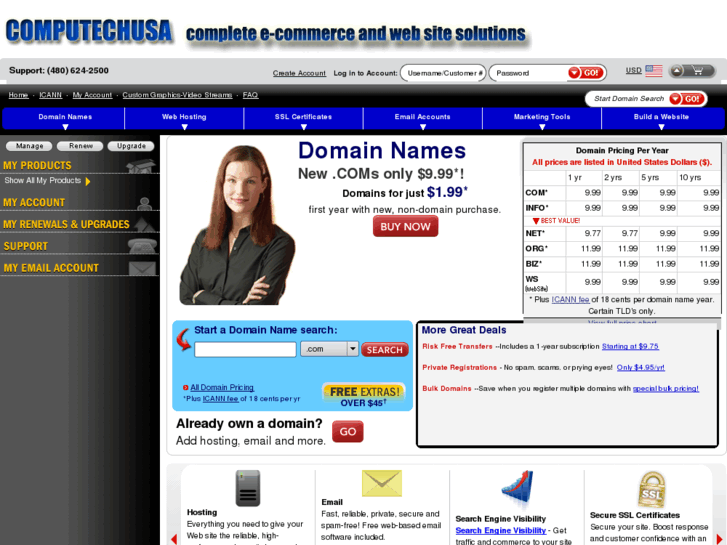
Task: Click the domain search GO! button in header
Action: 687,99
